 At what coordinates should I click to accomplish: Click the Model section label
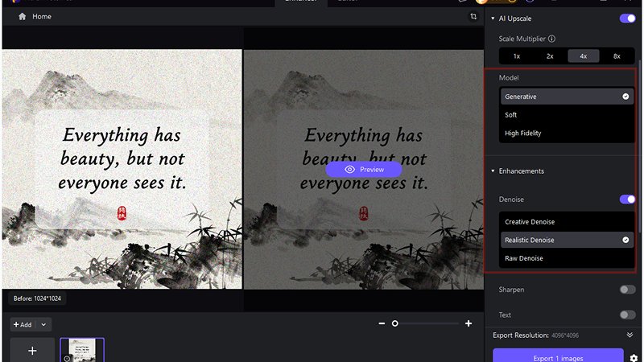(x=509, y=77)
